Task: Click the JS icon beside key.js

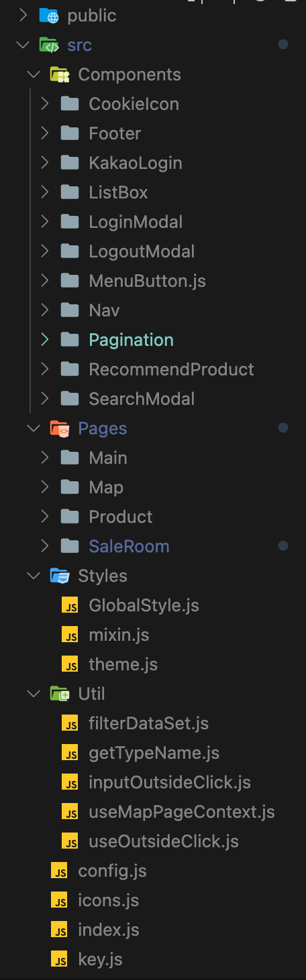Action: click(x=59, y=959)
